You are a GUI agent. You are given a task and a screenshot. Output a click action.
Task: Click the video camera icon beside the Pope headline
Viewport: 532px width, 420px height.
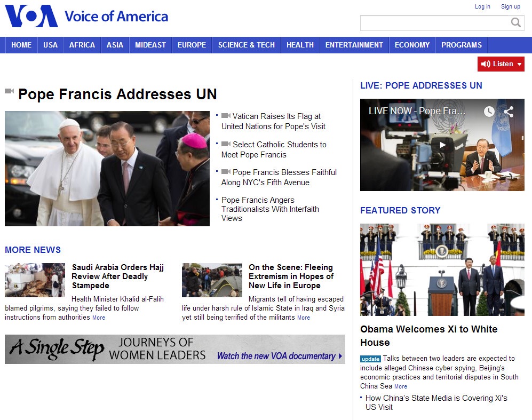pos(9,91)
